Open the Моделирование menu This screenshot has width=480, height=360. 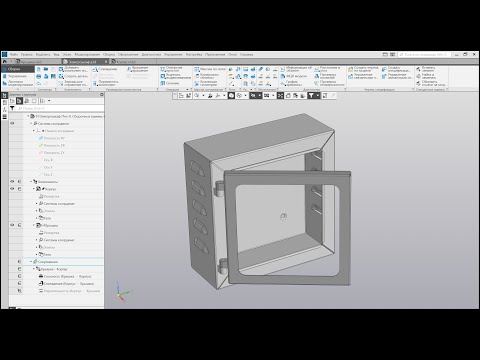pyautogui.click(x=87, y=54)
